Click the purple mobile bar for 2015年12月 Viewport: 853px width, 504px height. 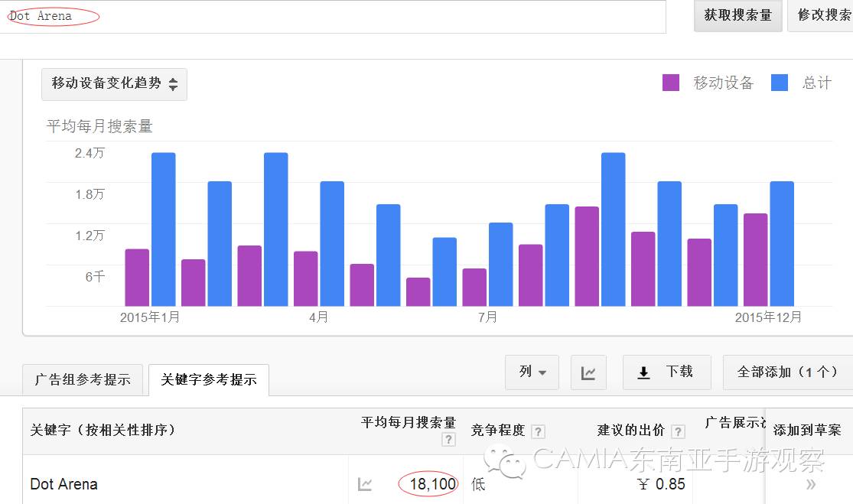click(756, 260)
